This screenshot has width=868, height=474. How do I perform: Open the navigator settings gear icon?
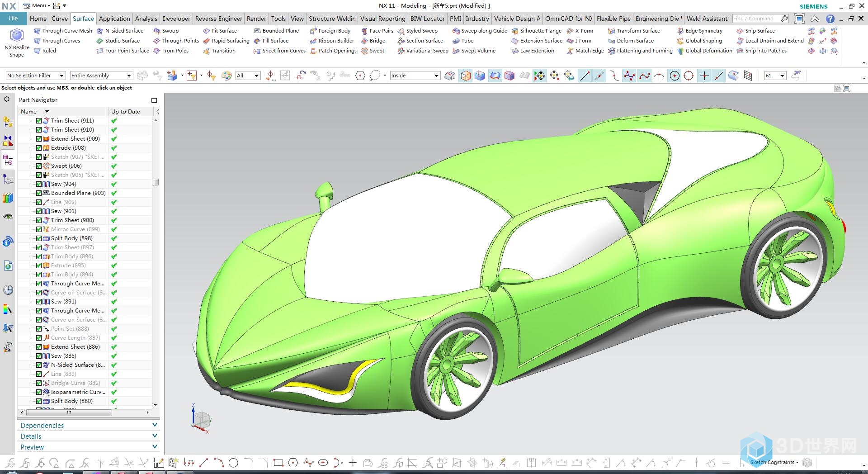7,99
